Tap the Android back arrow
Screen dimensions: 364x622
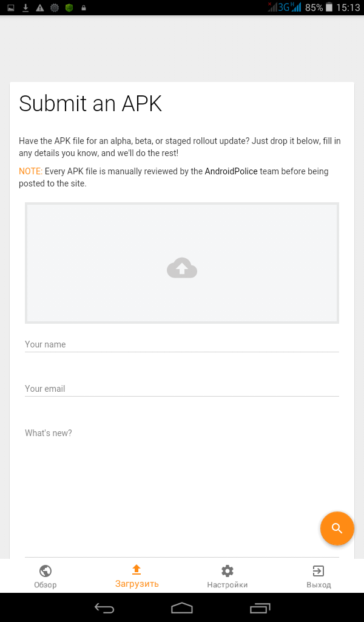(x=104, y=607)
